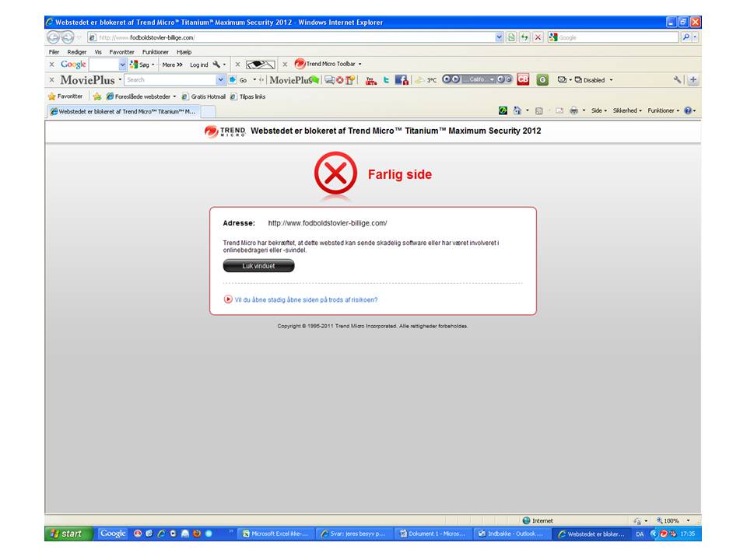Screen dimensions: 747x560
Task: Click the Print icon in the command bar
Action: tap(574, 110)
